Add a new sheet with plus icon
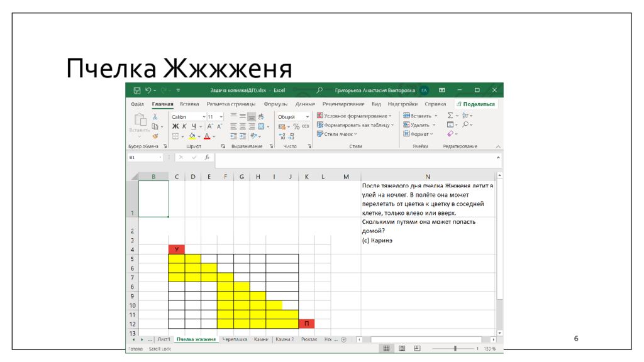This screenshot has height=362, width=644. [343, 339]
